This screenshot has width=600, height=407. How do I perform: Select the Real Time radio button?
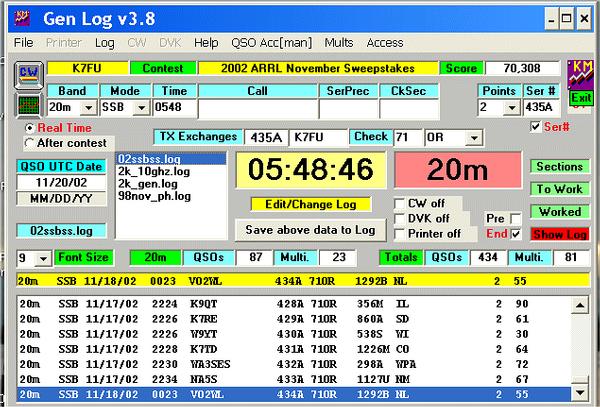29,128
